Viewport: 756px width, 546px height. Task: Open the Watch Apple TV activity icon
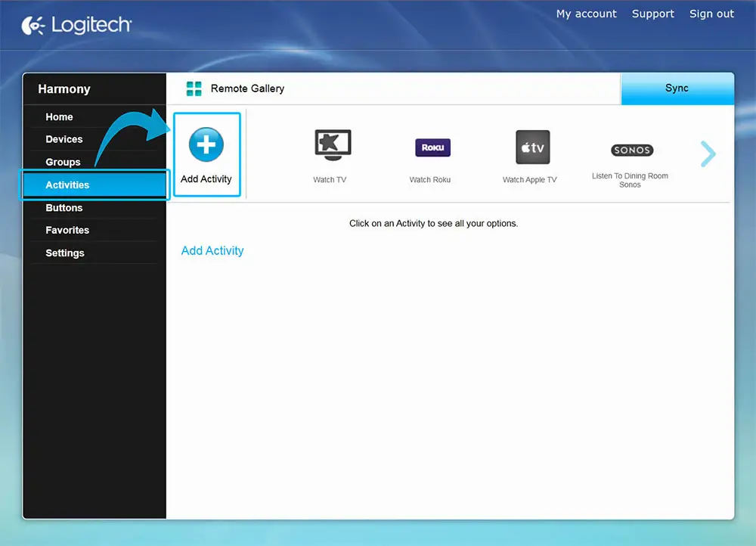pos(533,147)
